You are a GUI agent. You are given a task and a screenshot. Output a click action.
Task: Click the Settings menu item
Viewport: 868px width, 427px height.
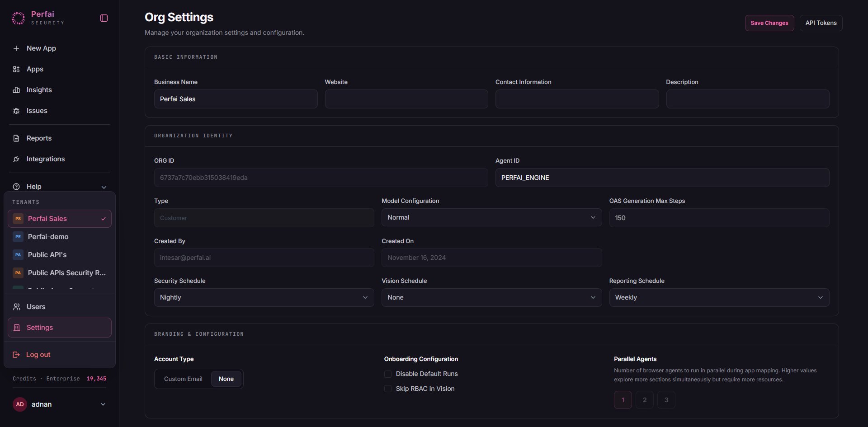pos(60,328)
